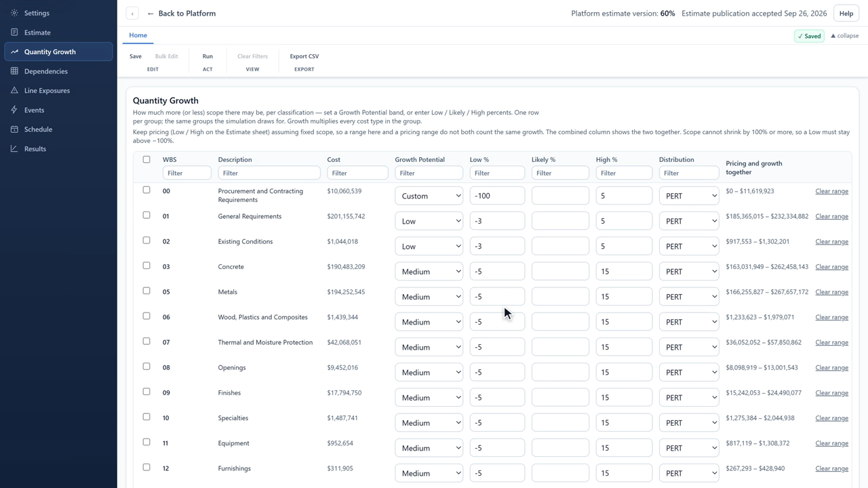Image resolution: width=868 pixels, height=488 pixels.
Task: Click the Cost filter input
Action: [x=357, y=173]
